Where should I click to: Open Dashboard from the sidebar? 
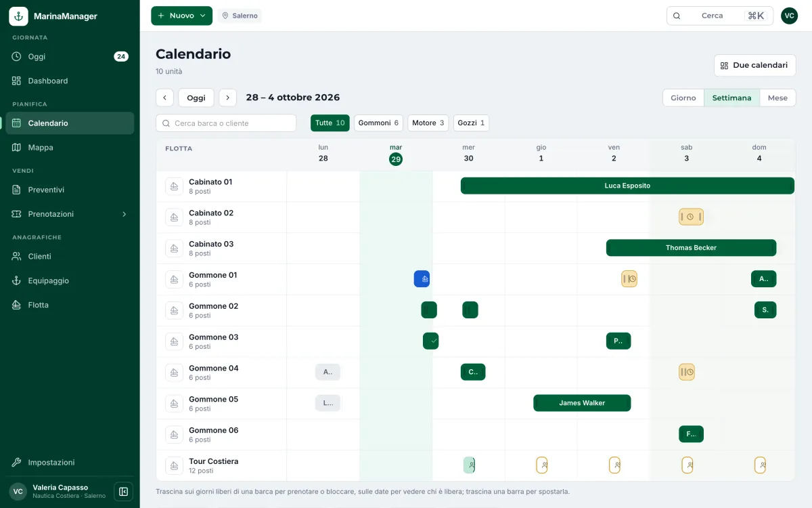point(70,81)
